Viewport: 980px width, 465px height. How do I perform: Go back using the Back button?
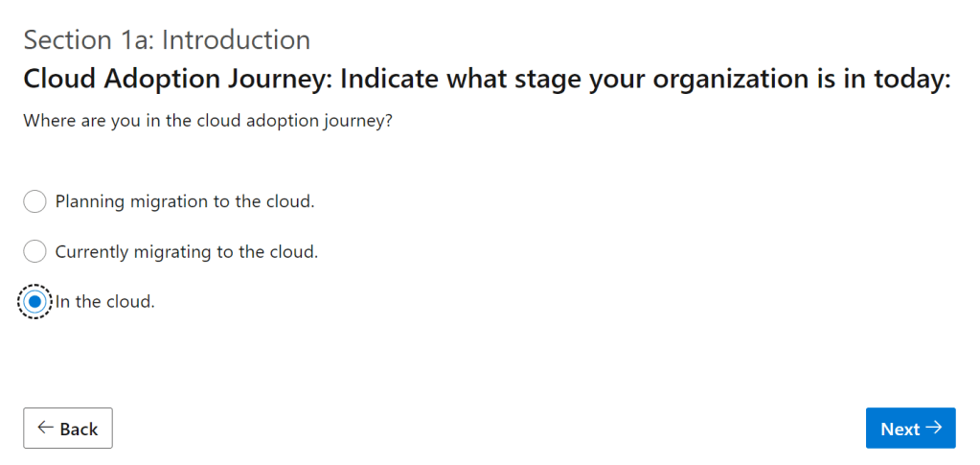pos(68,429)
